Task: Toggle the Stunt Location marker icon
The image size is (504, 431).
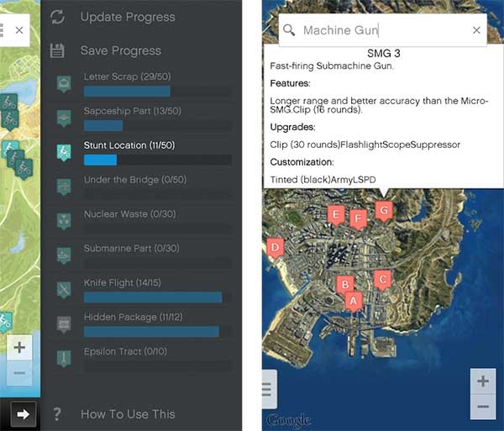Action: tap(64, 152)
